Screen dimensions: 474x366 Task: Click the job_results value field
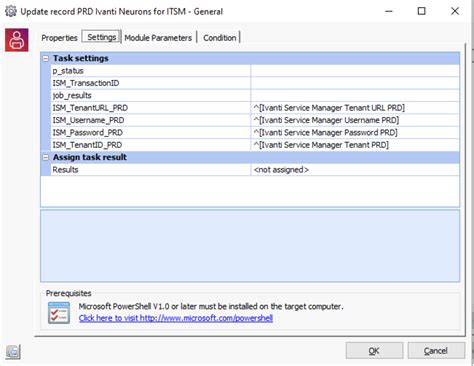tap(355, 95)
